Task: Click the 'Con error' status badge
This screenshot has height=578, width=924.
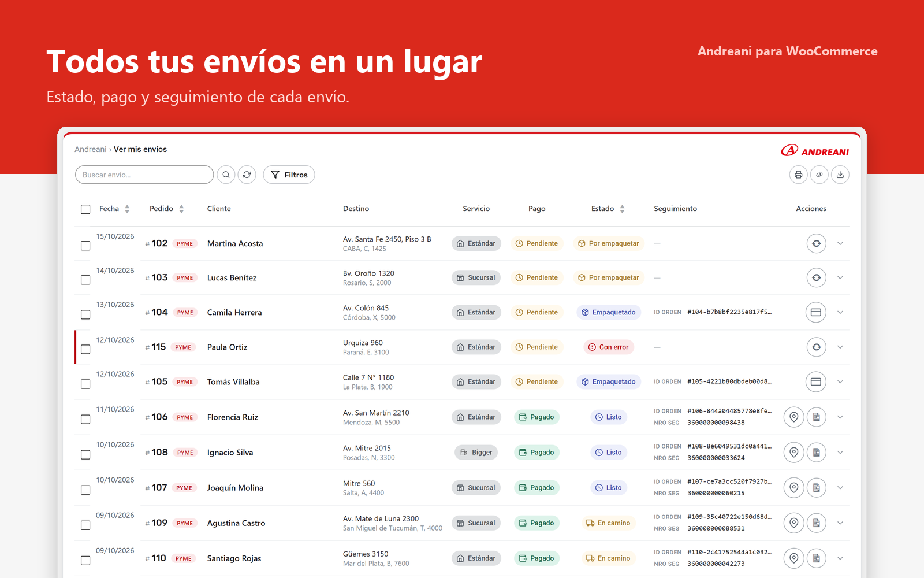Action: click(x=609, y=347)
